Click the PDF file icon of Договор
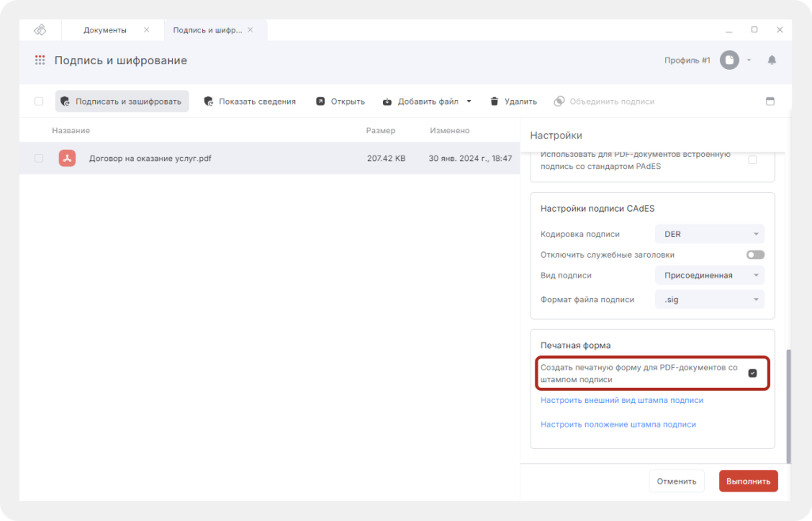This screenshot has width=812, height=521. pos(67,159)
